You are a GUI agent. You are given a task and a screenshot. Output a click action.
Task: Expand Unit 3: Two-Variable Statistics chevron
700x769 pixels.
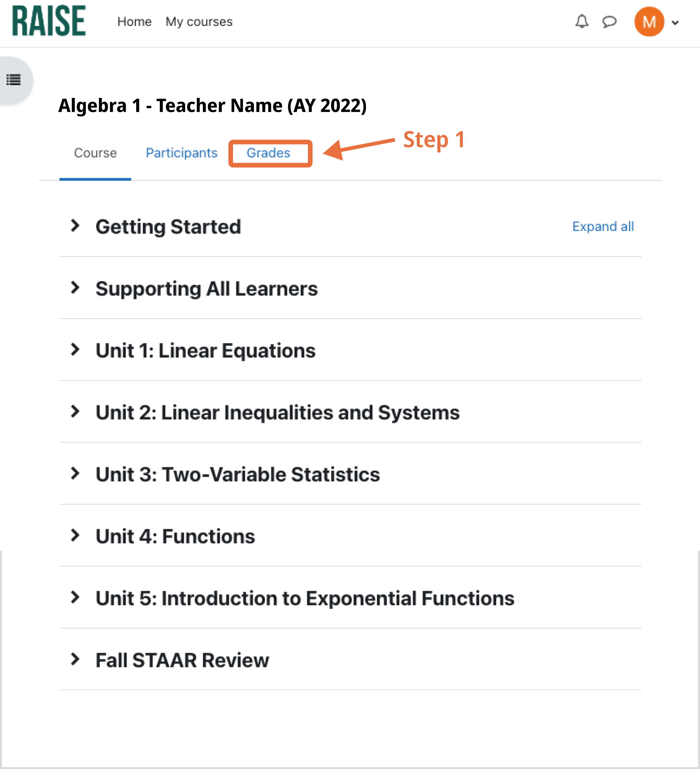75,473
